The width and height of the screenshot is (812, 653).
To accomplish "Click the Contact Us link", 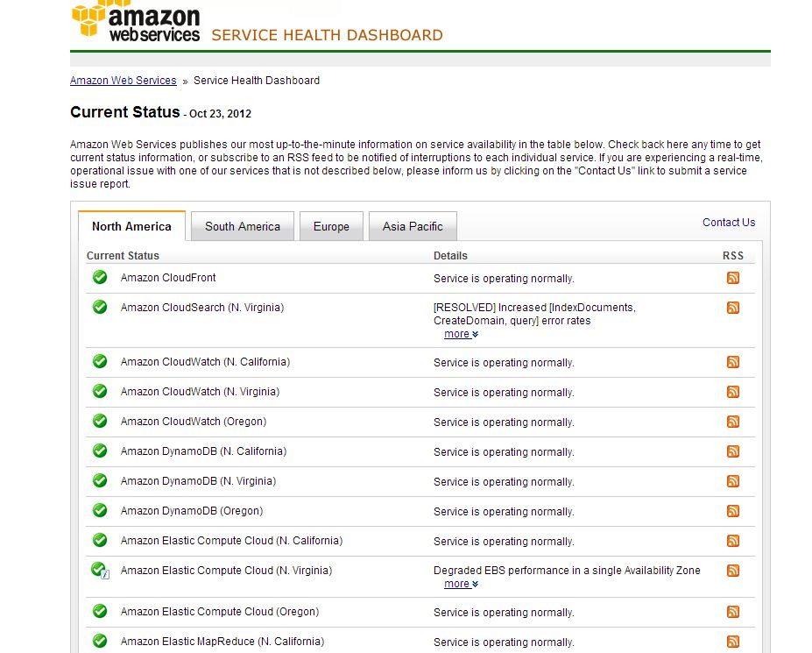I will [728, 223].
